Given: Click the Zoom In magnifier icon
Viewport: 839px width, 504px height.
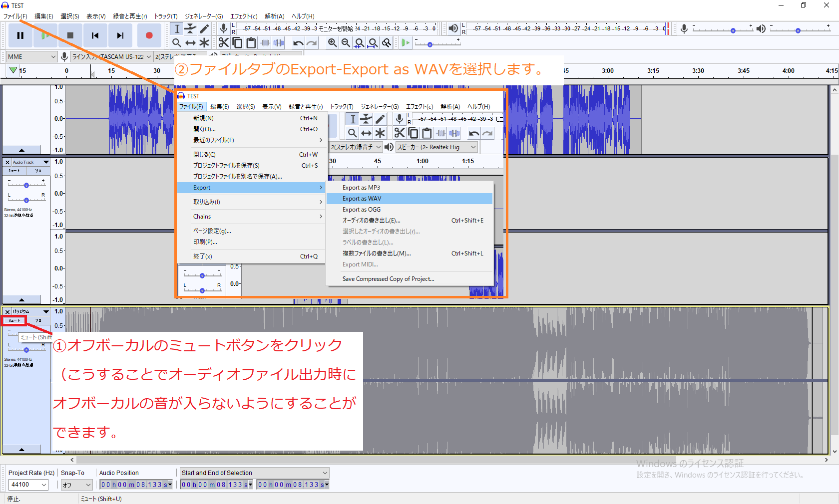Looking at the screenshot, I should (x=332, y=43).
